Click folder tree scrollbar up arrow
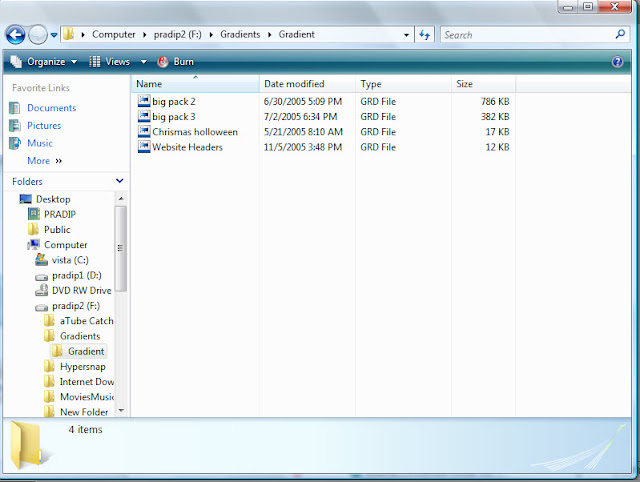640x482 pixels. click(121, 199)
